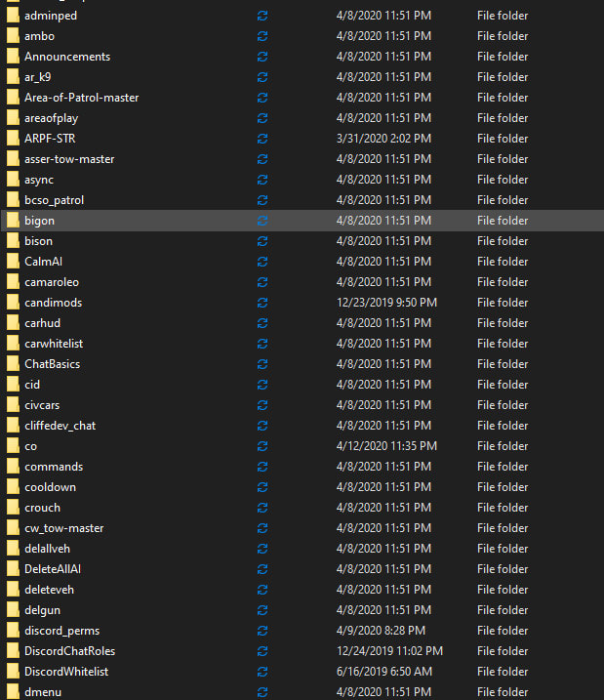The image size is (604, 700).
Task: Select the civcars folder name
Action: pyautogui.click(x=42, y=405)
